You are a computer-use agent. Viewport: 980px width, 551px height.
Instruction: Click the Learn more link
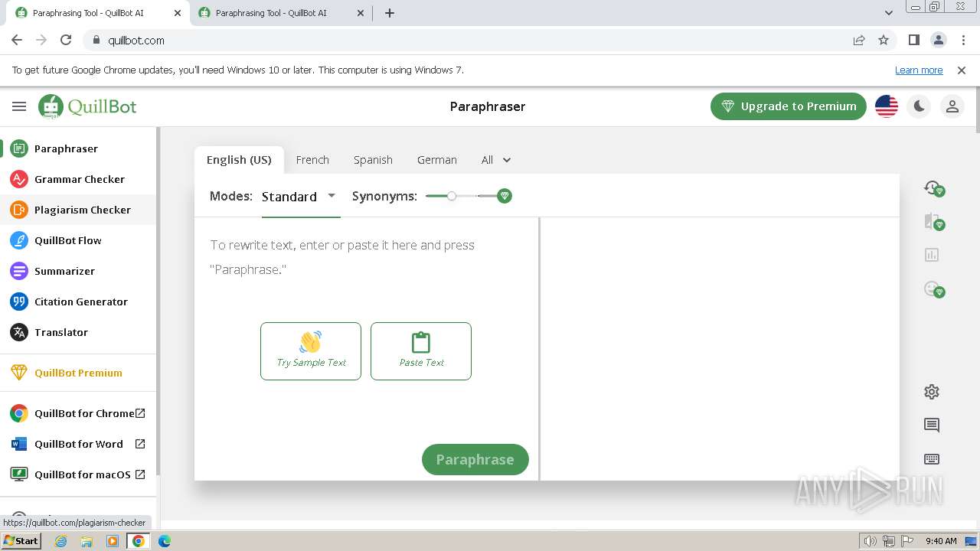tap(919, 70)
